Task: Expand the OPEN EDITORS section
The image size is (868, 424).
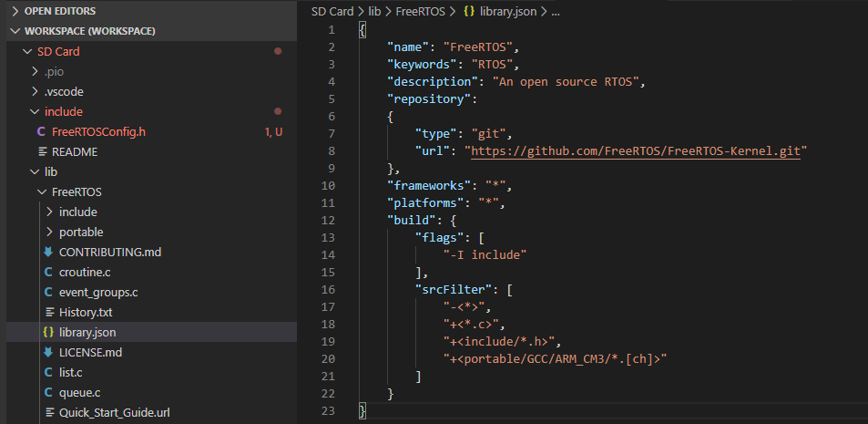Action: click(x=60, y=11)
